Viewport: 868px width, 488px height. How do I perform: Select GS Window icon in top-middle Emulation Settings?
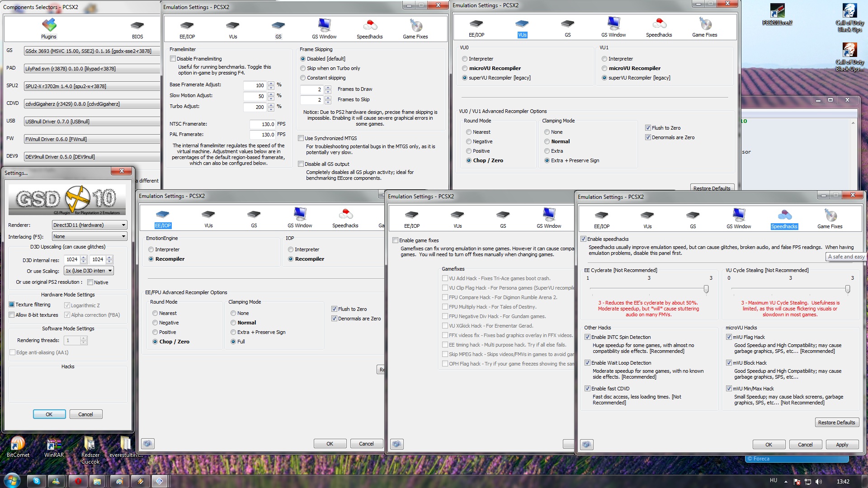(x=324, y=29)
